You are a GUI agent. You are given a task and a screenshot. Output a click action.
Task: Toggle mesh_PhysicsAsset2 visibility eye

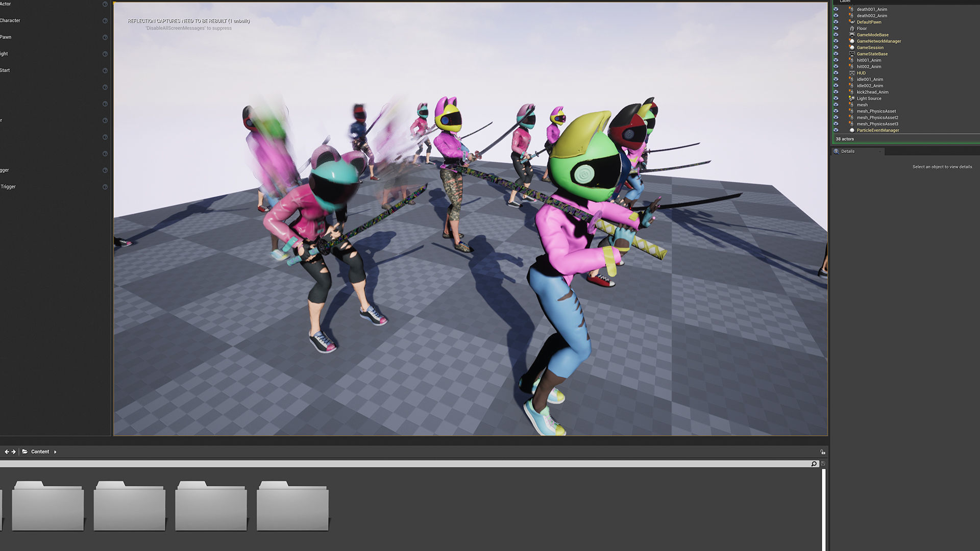[x=836, y=118]
